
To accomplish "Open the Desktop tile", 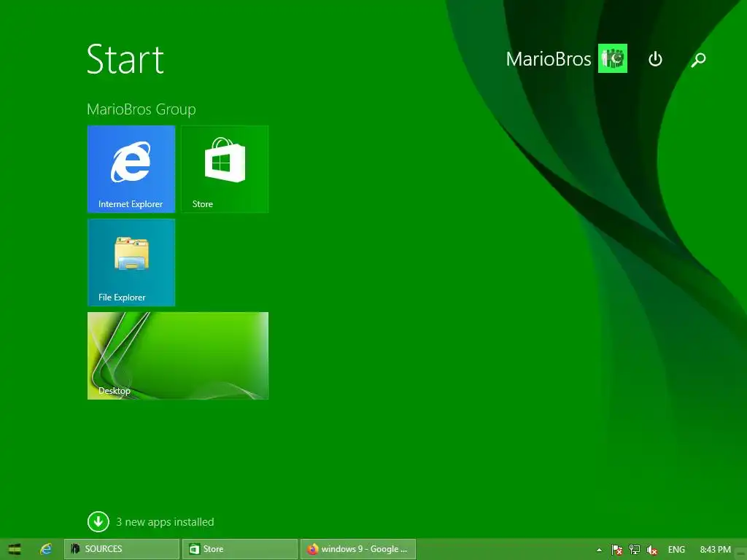I will 178,355.
